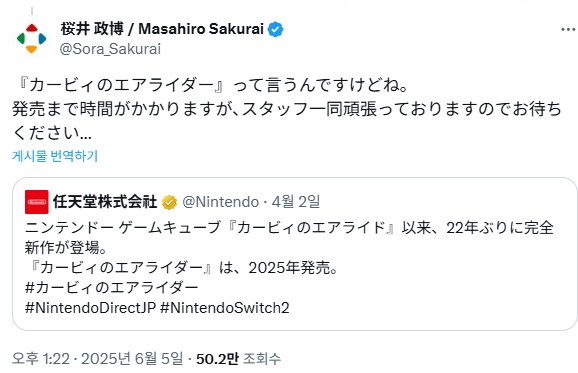The image size is (578, 373).
Task: Click the red Nintendo avatar logo
Action: pyautogui.click(x=36, y=202)
